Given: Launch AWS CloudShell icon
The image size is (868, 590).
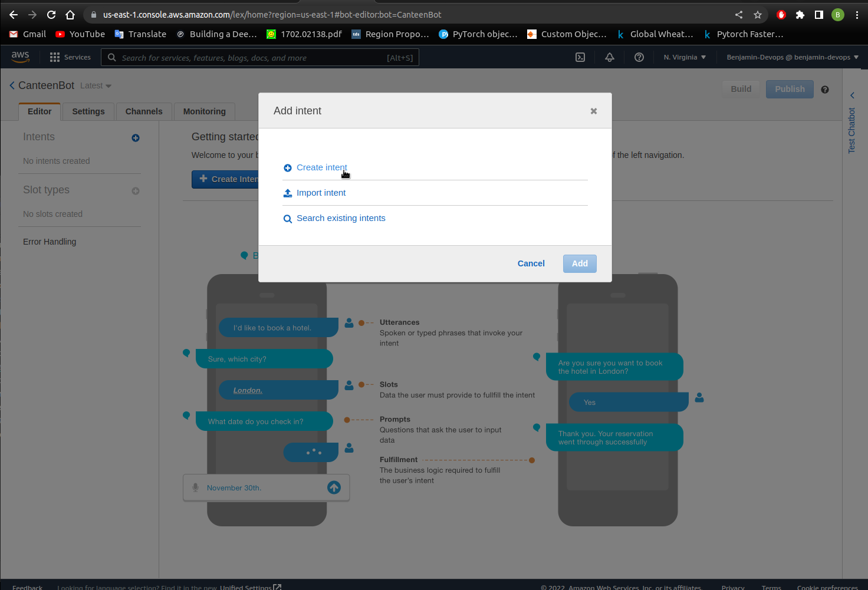Looking at the screenshot, I should tap(580, 57).
